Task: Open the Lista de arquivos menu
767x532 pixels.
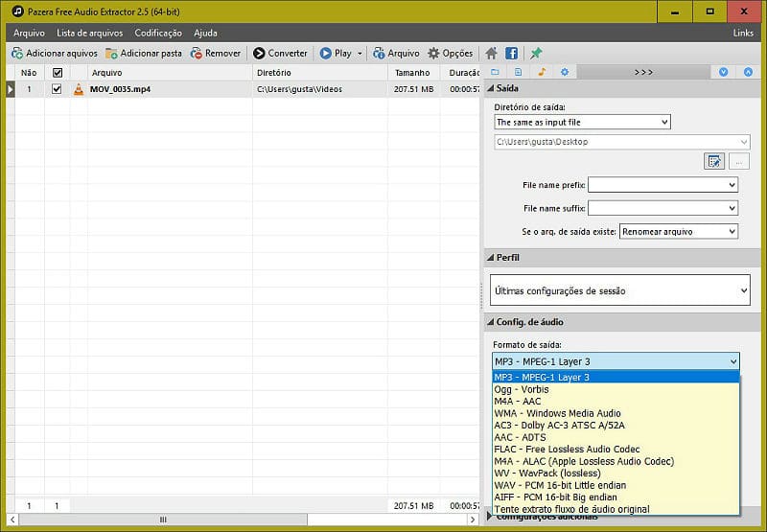Action: pyautogui.click(x=89, y=33)
